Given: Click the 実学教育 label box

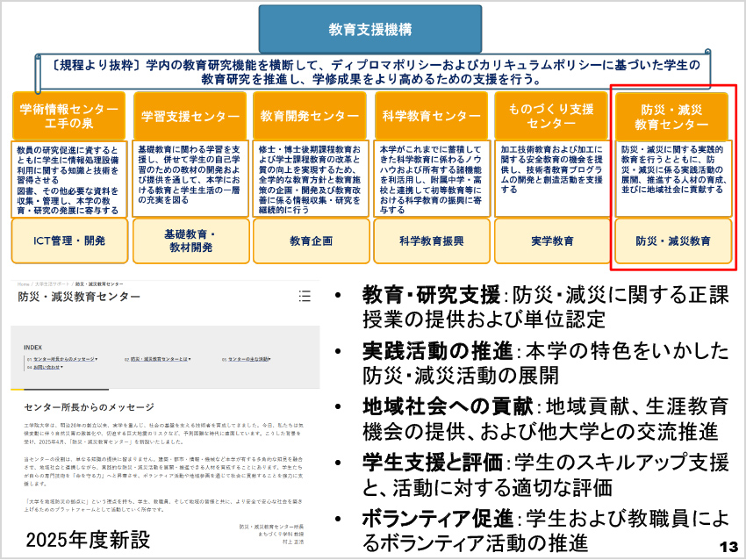Looking at the screenshot, I should (x=551, y=241).
